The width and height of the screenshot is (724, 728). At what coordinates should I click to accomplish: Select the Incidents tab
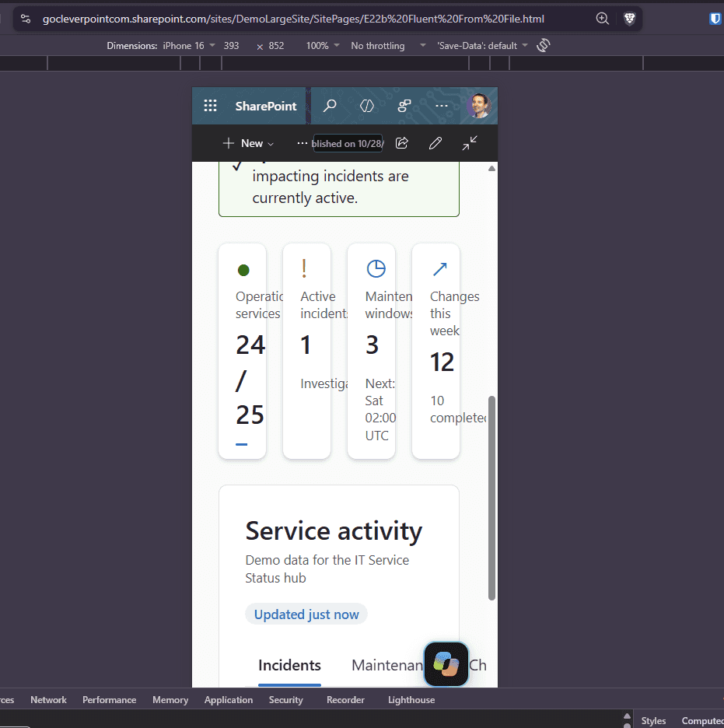click(x=289, y=665)
